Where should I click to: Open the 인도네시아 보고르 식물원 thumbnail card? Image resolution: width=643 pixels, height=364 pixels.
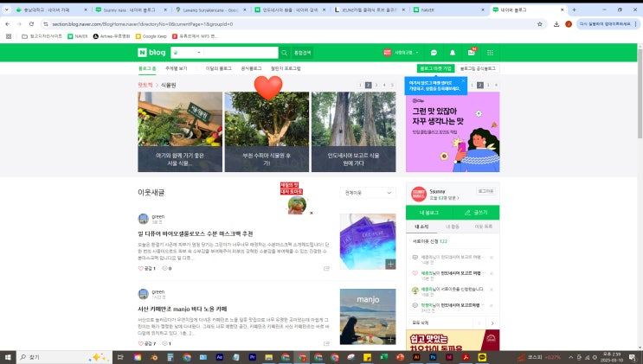pos(353,131)
